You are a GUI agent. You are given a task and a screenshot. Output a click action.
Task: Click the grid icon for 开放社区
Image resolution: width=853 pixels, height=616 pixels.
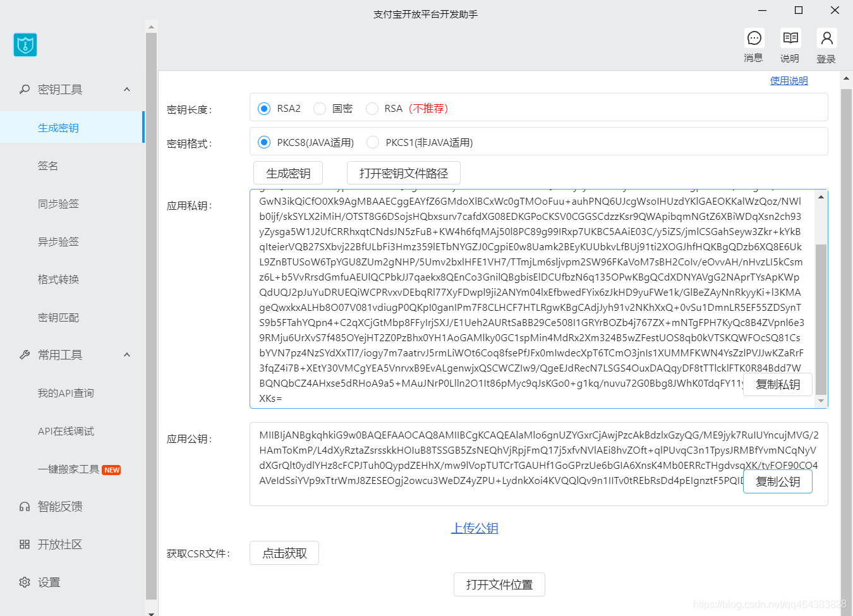25,545
